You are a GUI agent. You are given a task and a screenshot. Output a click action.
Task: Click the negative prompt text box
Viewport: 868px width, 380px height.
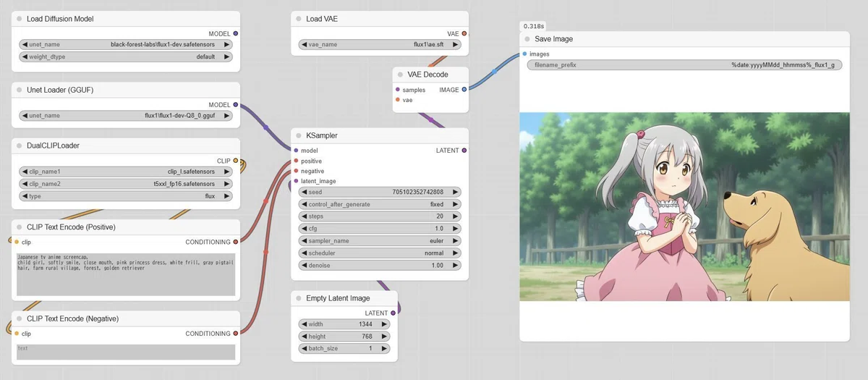pos(127,352)
